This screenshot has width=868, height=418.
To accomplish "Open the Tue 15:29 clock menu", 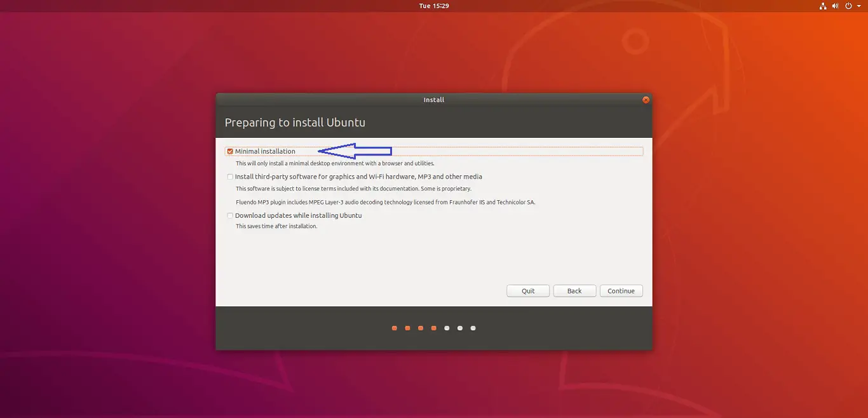I will [434, 6].
